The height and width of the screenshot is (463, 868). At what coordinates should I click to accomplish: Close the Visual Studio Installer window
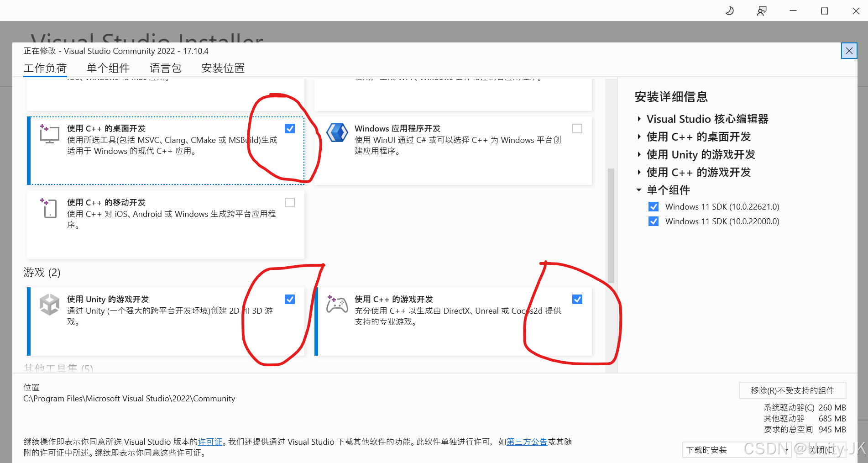pyautogui.click(x=856, y=11)
